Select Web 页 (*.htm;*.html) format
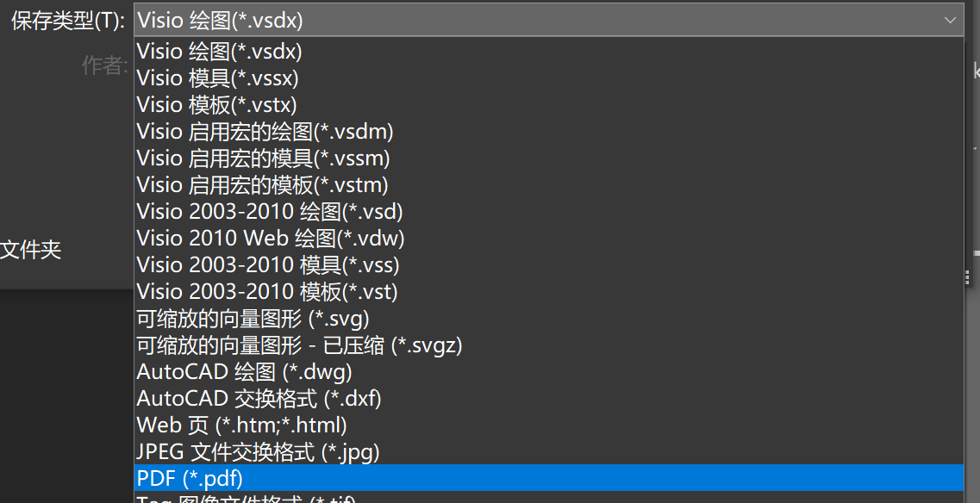Image resolution: width=980 pixels, height=503 pixels. coord(241,425)
